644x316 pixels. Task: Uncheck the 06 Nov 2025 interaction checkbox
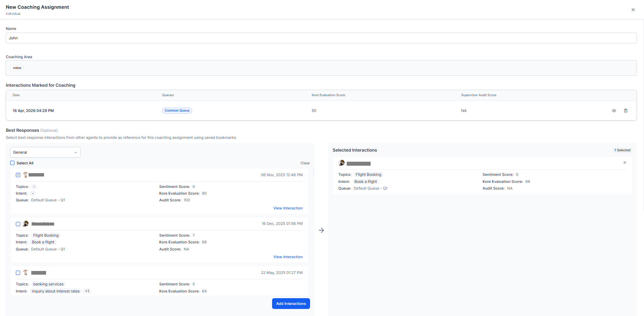point(18,175)
